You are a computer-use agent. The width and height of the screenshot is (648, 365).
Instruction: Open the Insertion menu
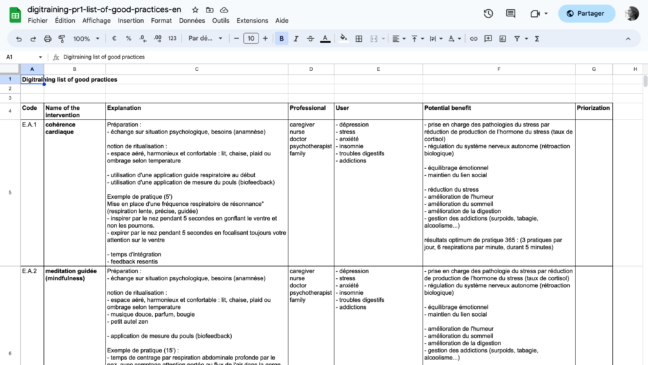[131, 21]
